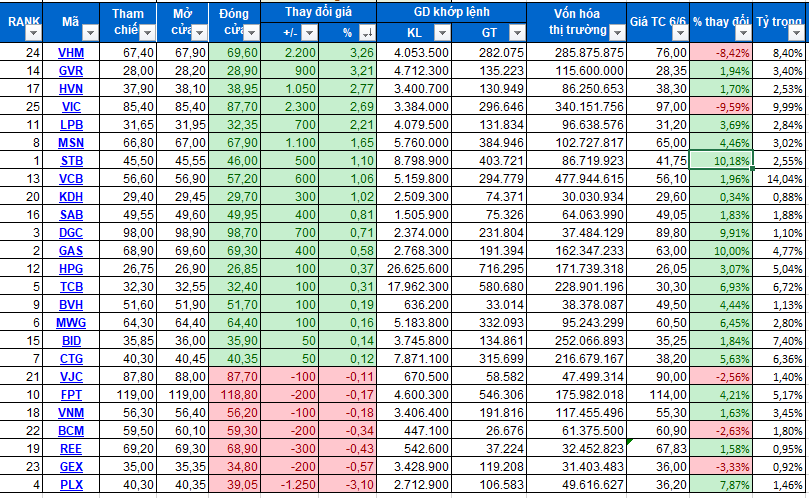The height and width of the screenshot is (498, 809).
Task: Select the VCB market cap cell 477.944.615
Action: (577, 179)
